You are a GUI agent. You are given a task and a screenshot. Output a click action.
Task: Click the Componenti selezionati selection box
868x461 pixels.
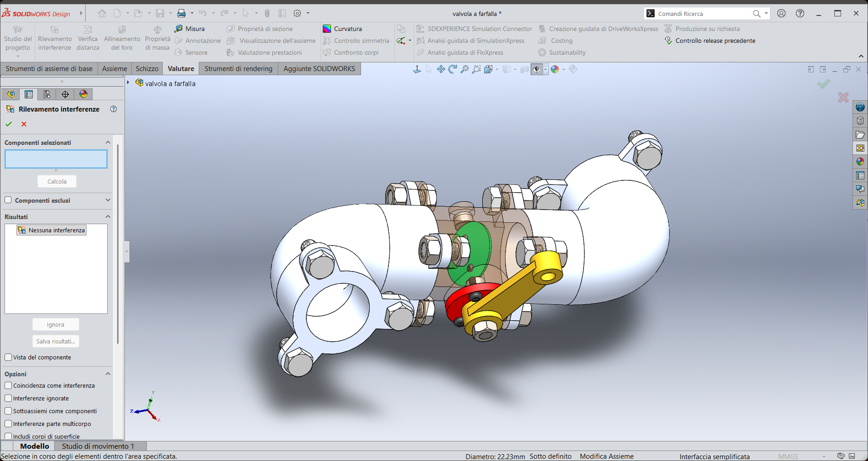click(x=56, y=159)
